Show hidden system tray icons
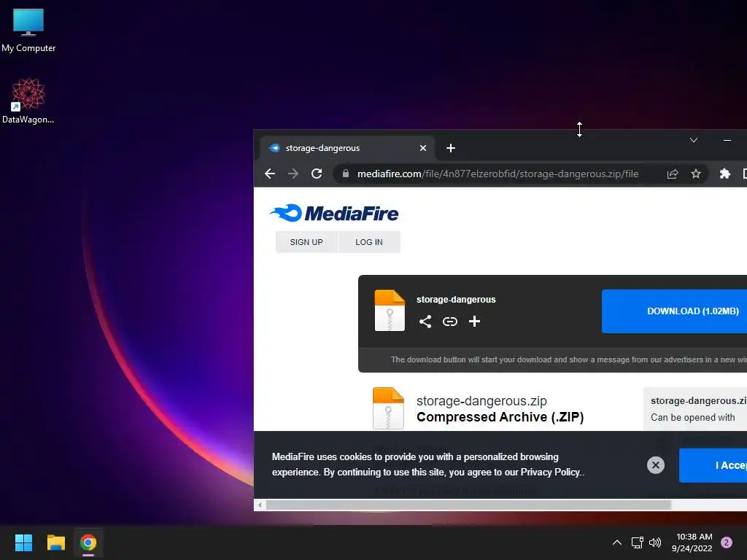Image resolution: width=747 pixels, height=560 pixels. point(617,542)
